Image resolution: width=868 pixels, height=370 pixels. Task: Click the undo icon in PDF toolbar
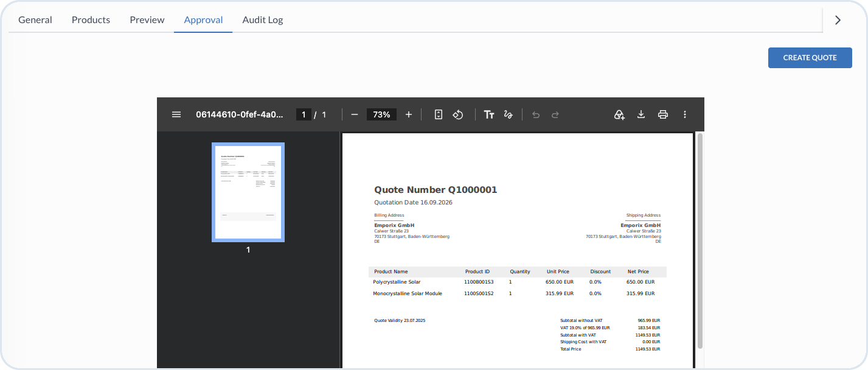pyautogui.click(x=536, y=114)
